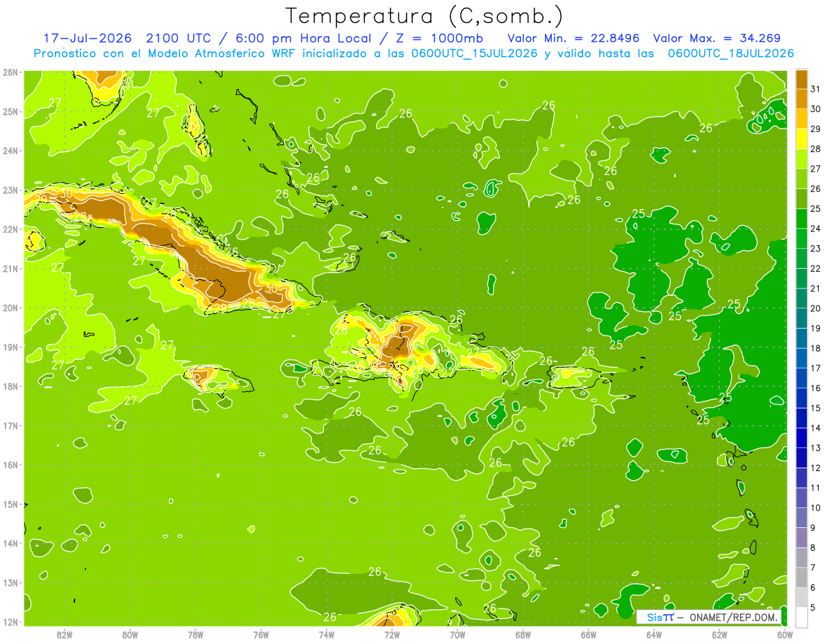Click the pressure level 'Z = 1000mb'

pos(439,38)
